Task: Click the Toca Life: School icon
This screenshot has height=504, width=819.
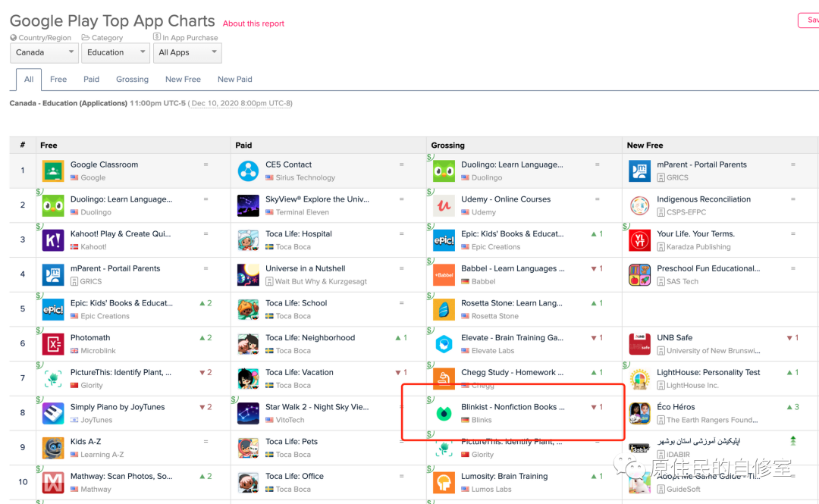Action: [x=248, y=310]
